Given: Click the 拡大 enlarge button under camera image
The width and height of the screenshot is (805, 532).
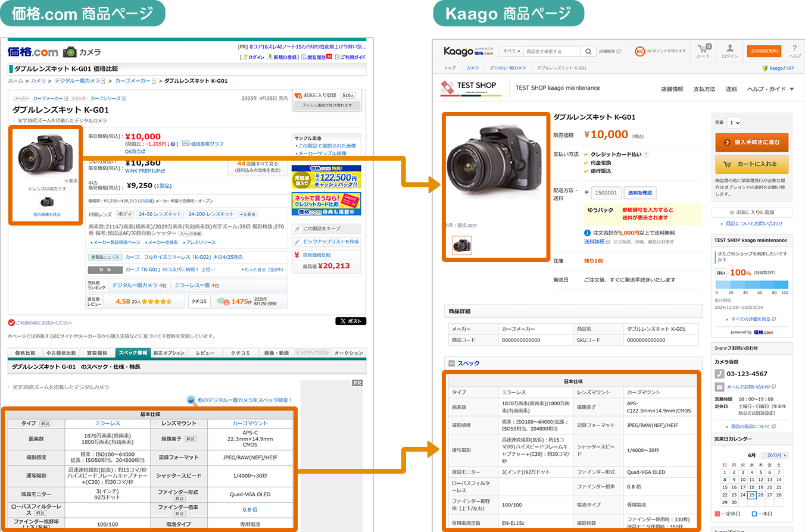Looking at the screenshot, I should point(71,181).
